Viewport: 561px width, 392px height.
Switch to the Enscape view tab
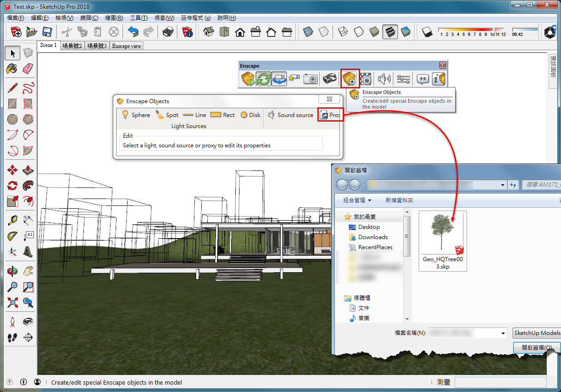click(x=127, y=46)
